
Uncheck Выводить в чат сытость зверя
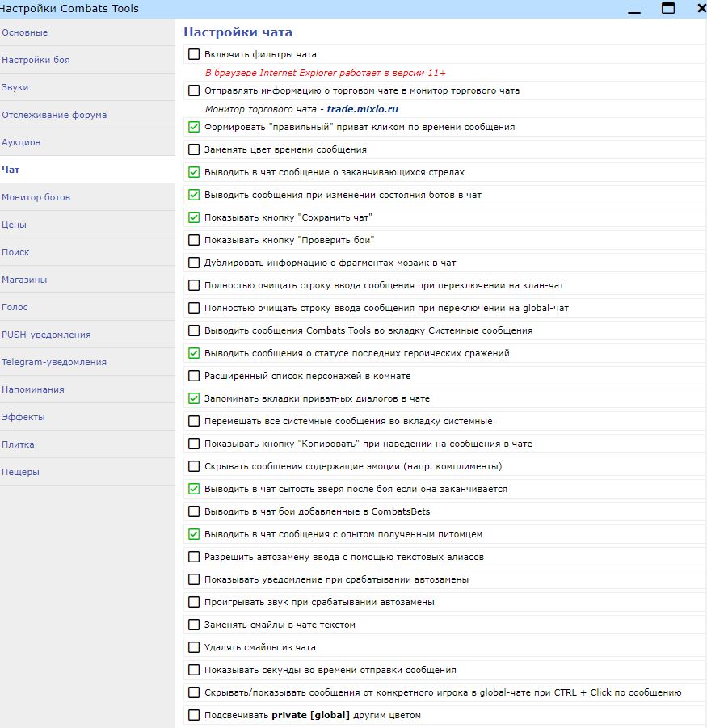(x=194, y=489)
